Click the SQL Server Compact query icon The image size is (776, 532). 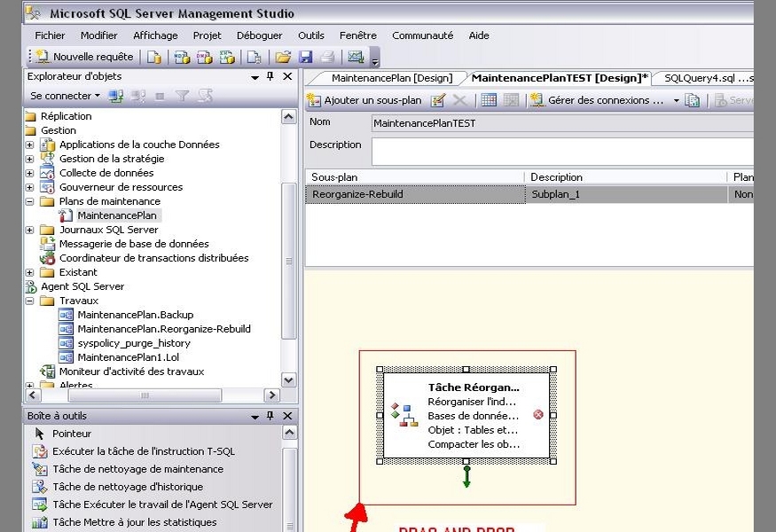coord(254,57)
